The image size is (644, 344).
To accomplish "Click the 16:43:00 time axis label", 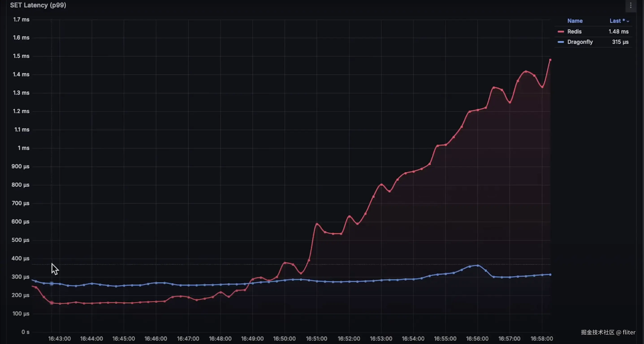I will point(60,338).
